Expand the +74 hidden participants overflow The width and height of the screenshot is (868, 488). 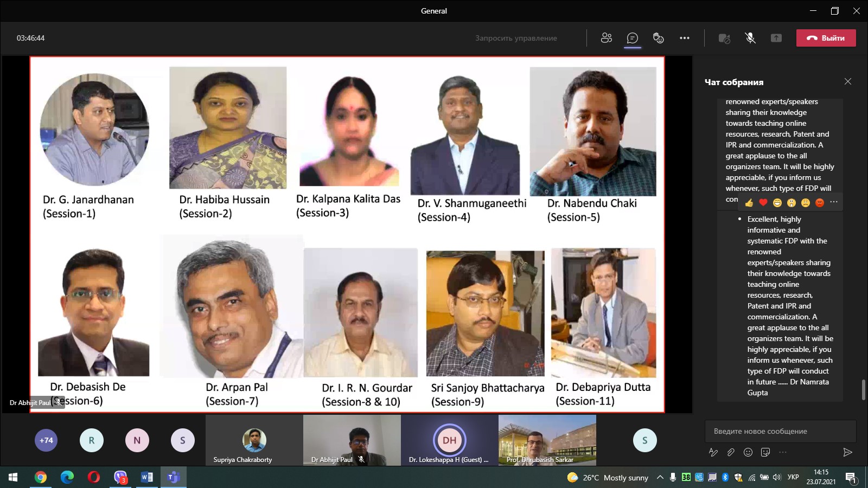tap(46, 440)
